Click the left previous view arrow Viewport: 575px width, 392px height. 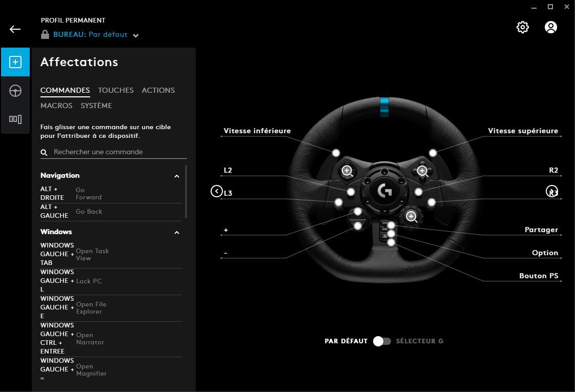216,191
